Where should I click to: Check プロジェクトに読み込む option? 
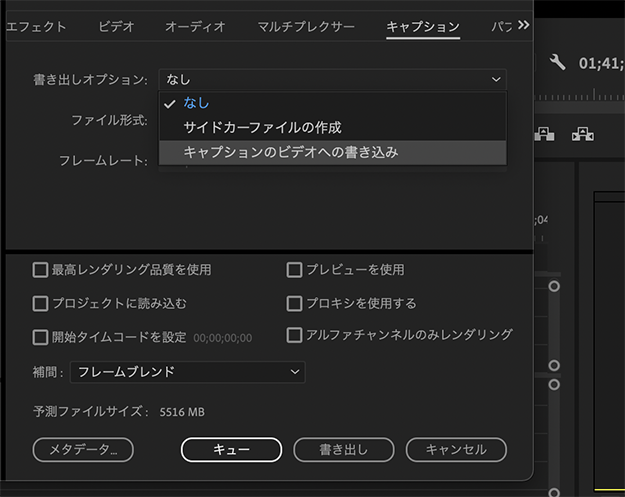point(40,304)
